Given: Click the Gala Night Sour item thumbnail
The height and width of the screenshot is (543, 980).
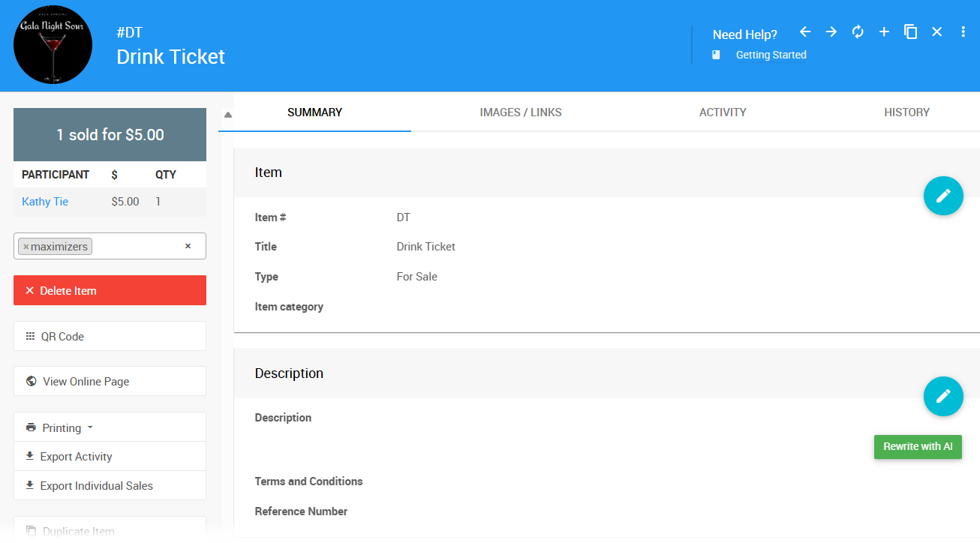Looking at the screenshot, I should coord(53,45).
